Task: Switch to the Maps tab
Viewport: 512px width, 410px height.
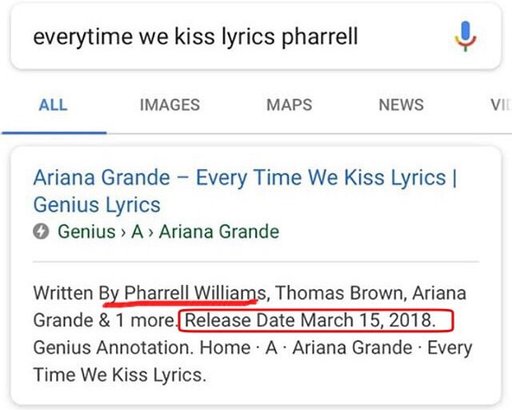Action: pyautogui.click(x=289, y=105)
